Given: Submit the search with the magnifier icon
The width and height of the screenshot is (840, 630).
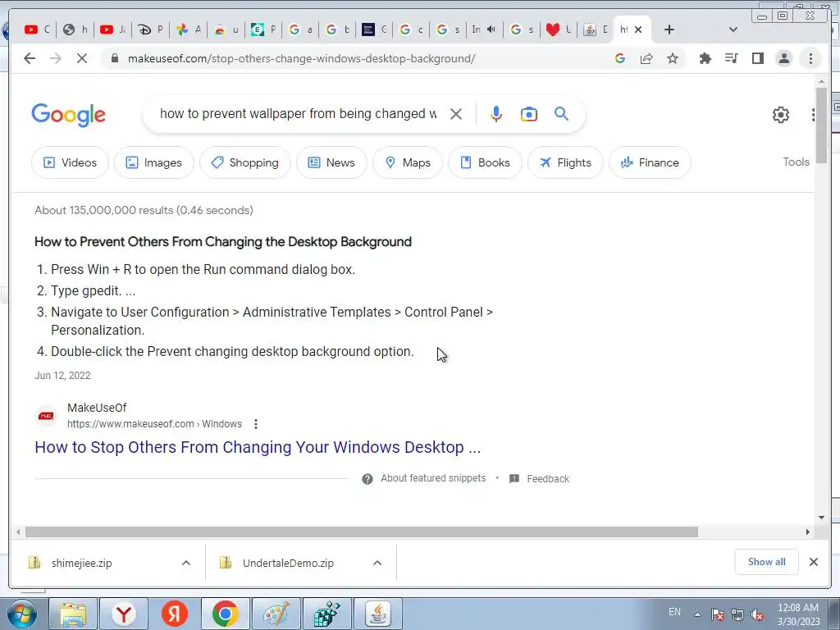Looking at the screenshot, I should pyautogui.click(x=561, y=113).
